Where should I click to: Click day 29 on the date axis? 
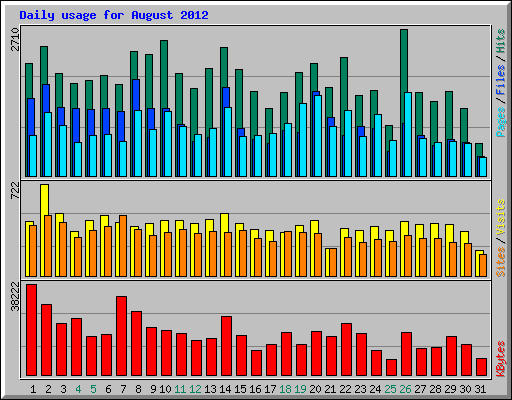pyautogui.click(x=450, y=389)
